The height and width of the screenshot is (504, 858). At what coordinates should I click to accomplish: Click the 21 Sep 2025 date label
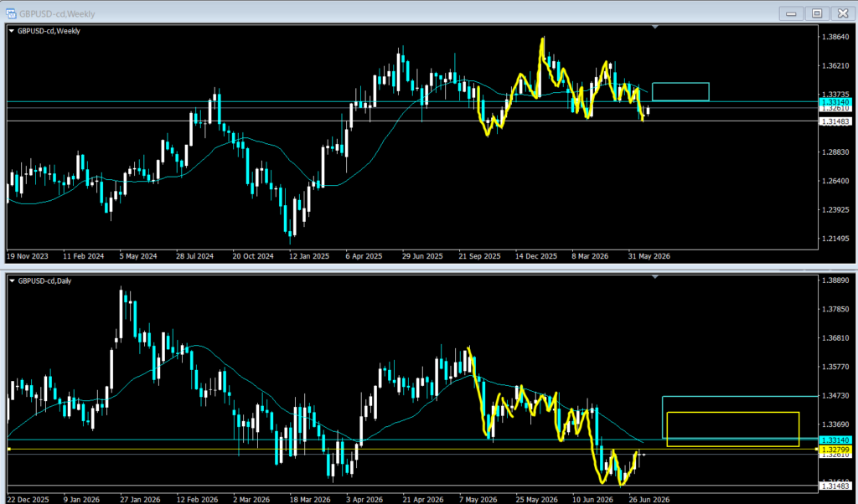[479, 256]
